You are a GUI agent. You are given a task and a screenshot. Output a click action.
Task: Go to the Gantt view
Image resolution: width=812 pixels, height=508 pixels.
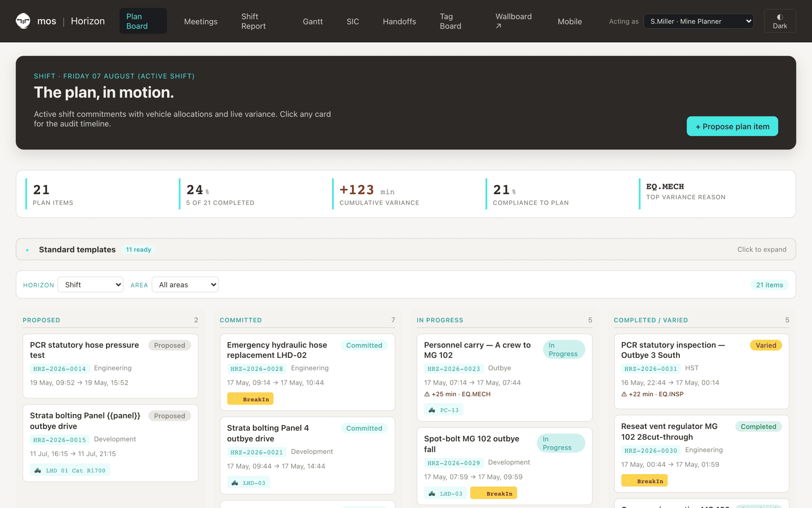(x=313, y=22)
